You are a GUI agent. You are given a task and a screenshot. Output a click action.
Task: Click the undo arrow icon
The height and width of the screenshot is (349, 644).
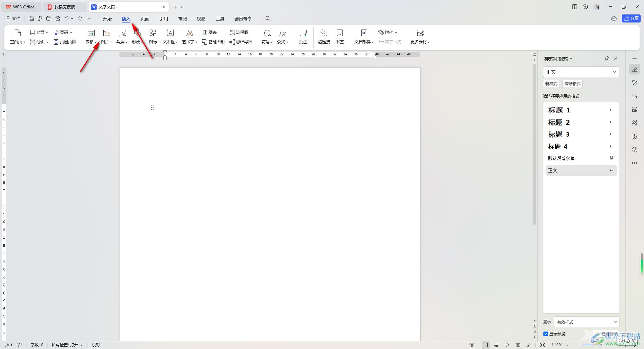click(67, 18)
